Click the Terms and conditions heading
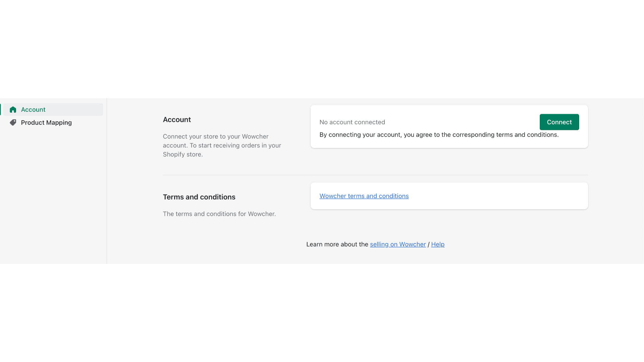644x362 pixels. click(x=199, y=197)
